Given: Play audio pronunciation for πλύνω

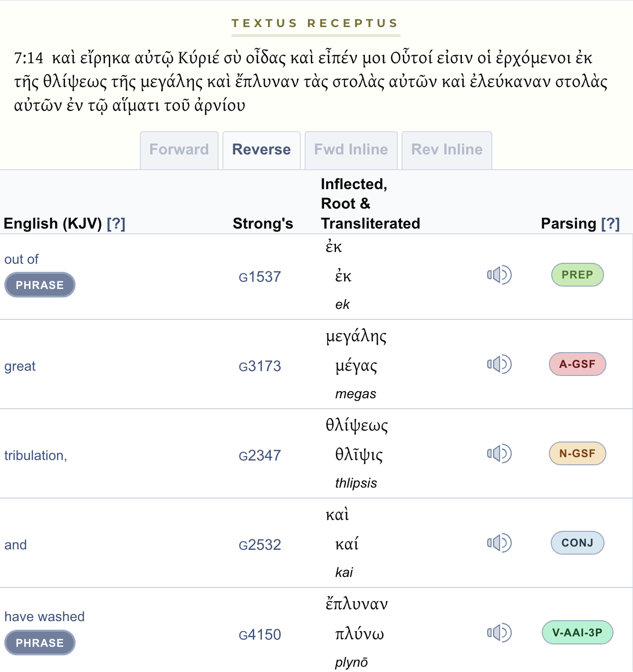Looking at the screenshot, I should 499,633.
